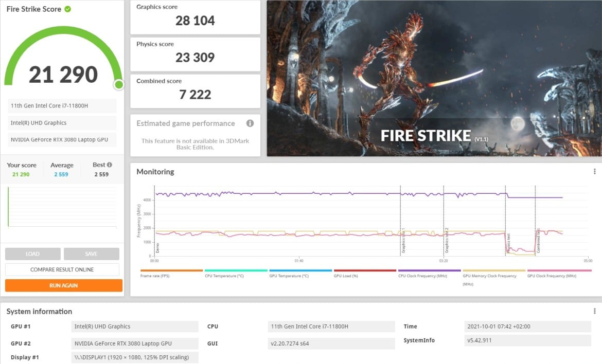The height and width of the screenshot is (364, 602).
Task: Open the Monitoring panel three-dot menu
Action: [594, 172]
